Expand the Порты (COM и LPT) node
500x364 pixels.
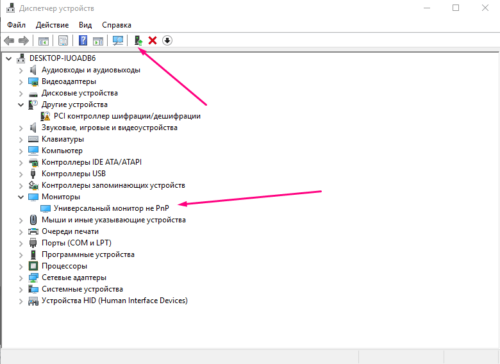point(21,243)
